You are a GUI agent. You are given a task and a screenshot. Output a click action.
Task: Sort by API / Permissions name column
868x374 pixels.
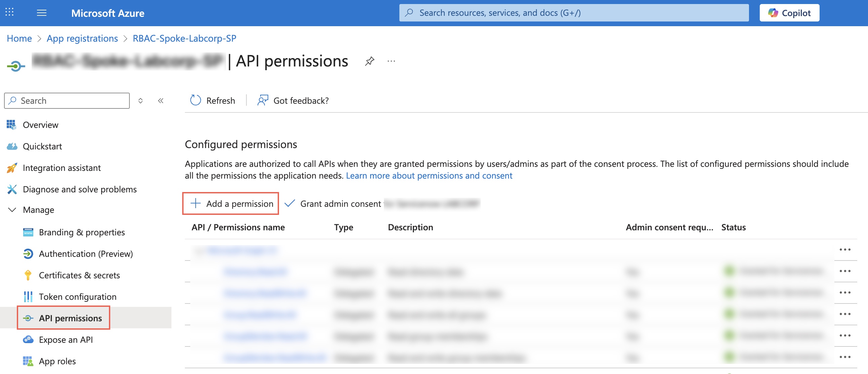point(238,227)
